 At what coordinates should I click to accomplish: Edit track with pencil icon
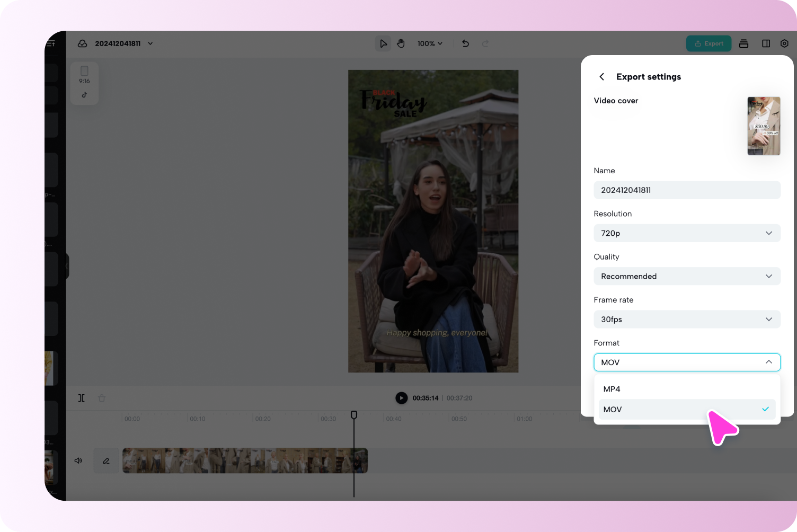click(106, 460)
